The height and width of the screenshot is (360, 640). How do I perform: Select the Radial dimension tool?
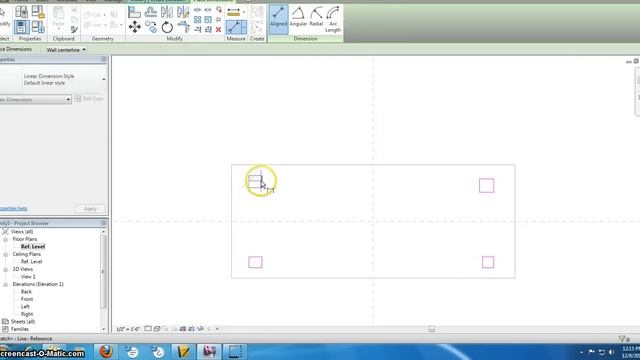(316, 17)
